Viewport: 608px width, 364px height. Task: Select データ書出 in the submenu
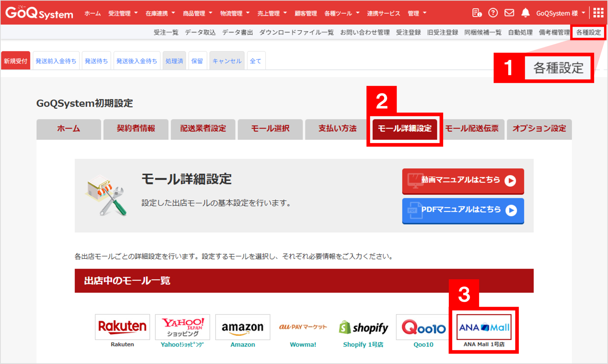(x=237, y=32)
